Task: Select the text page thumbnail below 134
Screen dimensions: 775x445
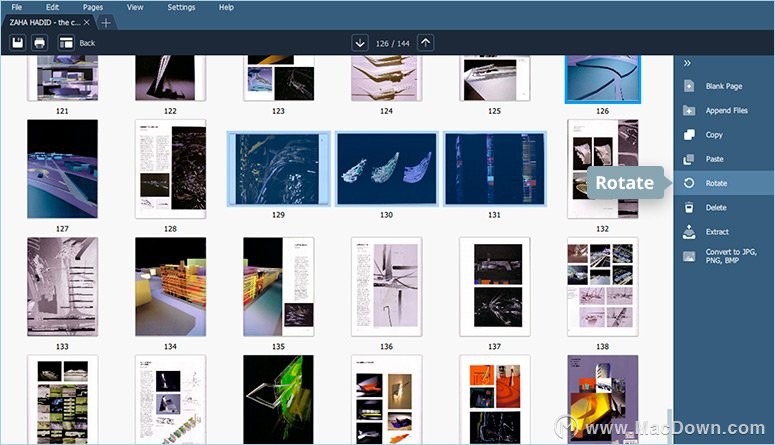Action: pos(171,400)
